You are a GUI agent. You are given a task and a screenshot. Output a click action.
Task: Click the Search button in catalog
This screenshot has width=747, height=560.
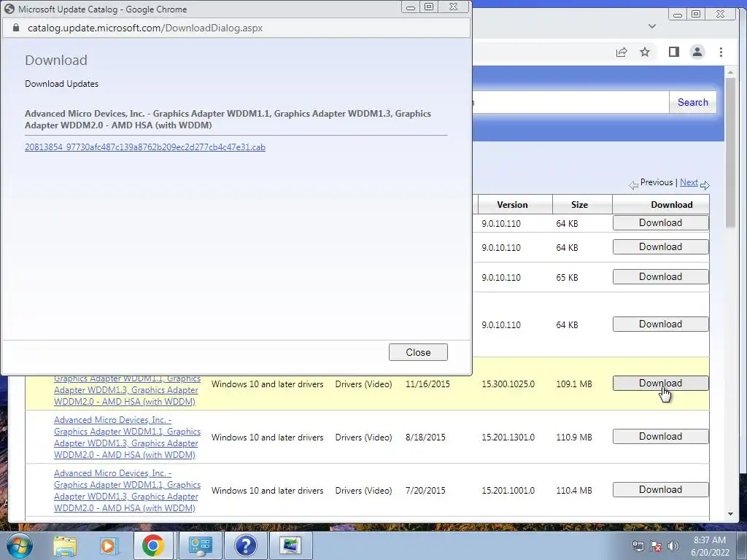pyautogui.click(x=693, y=102)
